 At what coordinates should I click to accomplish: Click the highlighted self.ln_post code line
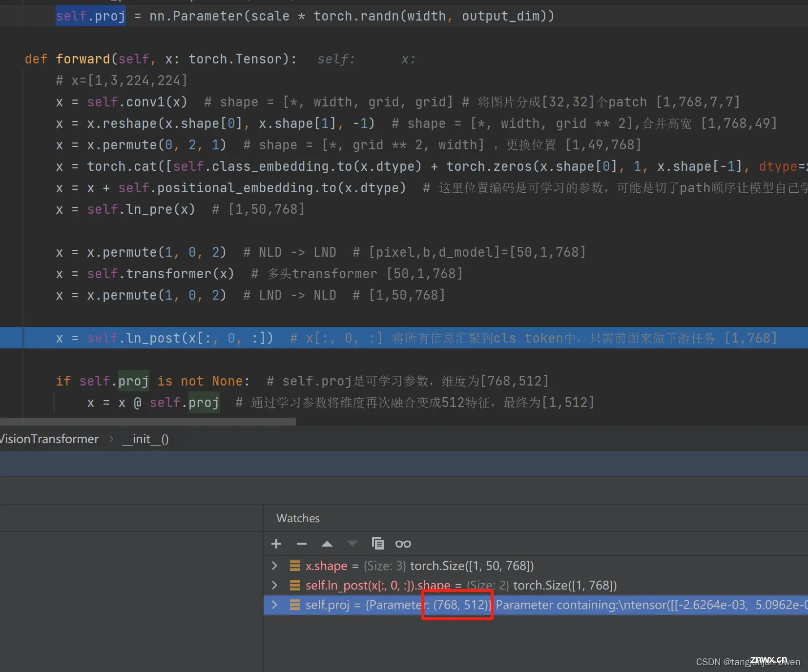point(404,338)
